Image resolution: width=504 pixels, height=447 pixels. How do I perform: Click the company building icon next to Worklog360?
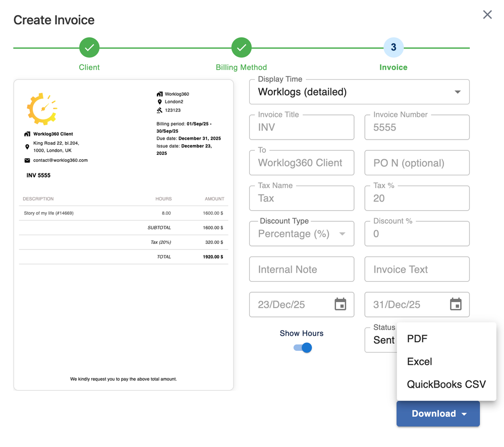pos(159,94)
